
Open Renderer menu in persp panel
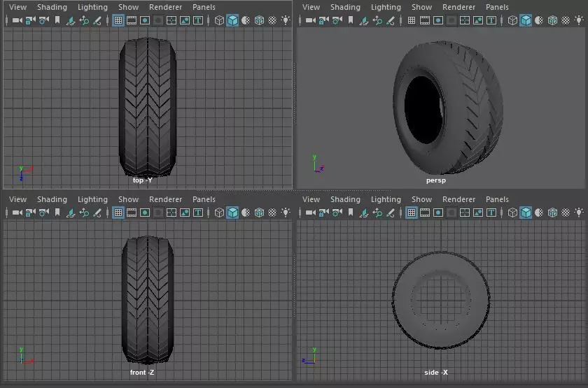tap(459, 7)
